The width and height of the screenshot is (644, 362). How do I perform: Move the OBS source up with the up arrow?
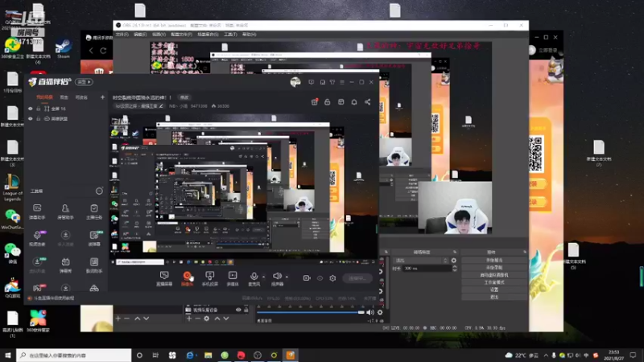(x=217, y=319)
